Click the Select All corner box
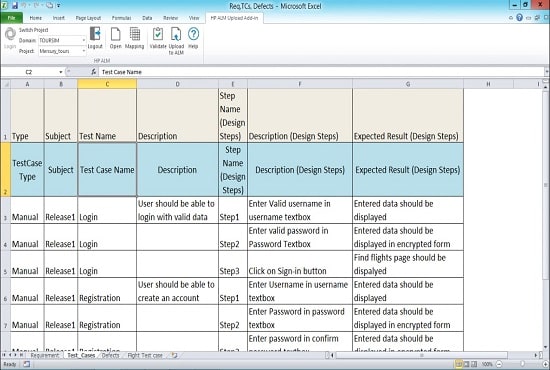The height and width of the screenshot is (370, 550). point(6,84)
